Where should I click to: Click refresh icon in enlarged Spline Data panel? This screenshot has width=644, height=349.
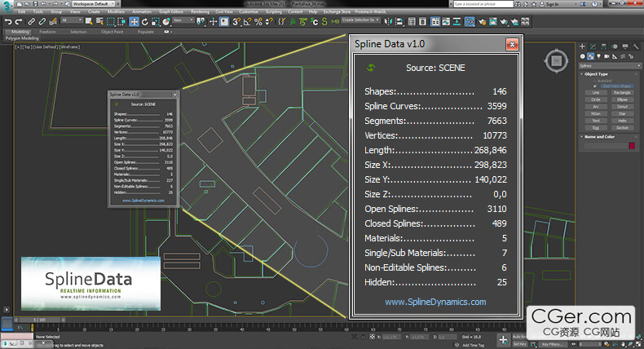tap(370, 68)
